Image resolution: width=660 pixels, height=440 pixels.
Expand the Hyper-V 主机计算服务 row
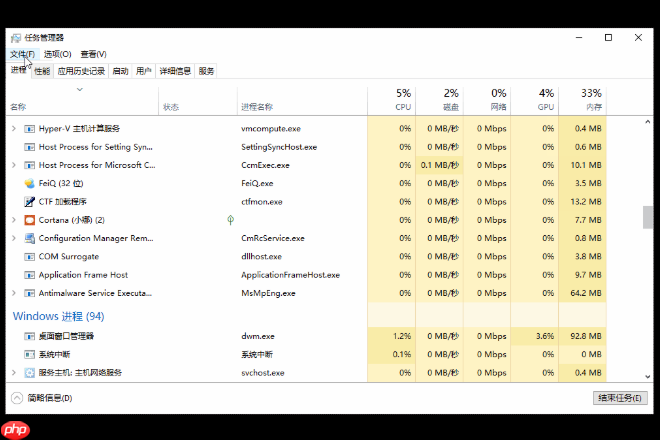coord(14,128)
